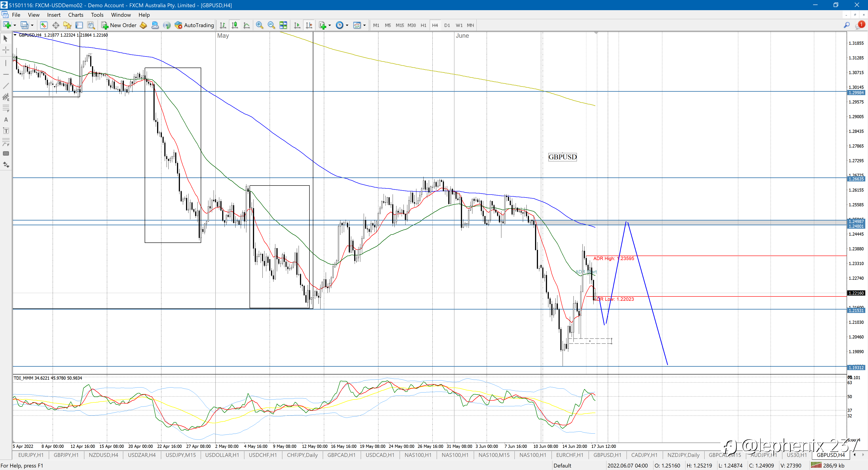Click the New Order button
The image size is (868, 470).
pyautogui.click(x=119, y=25)
